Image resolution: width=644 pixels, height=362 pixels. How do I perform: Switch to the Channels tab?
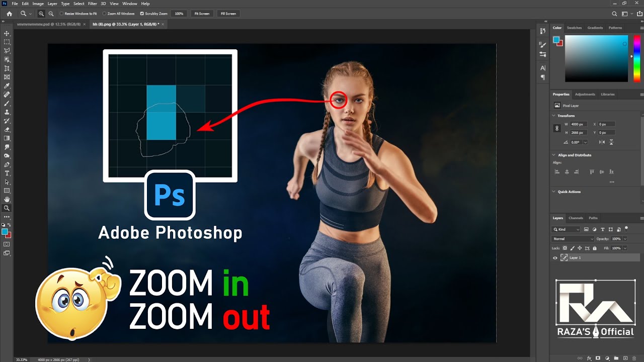point(576,218)
